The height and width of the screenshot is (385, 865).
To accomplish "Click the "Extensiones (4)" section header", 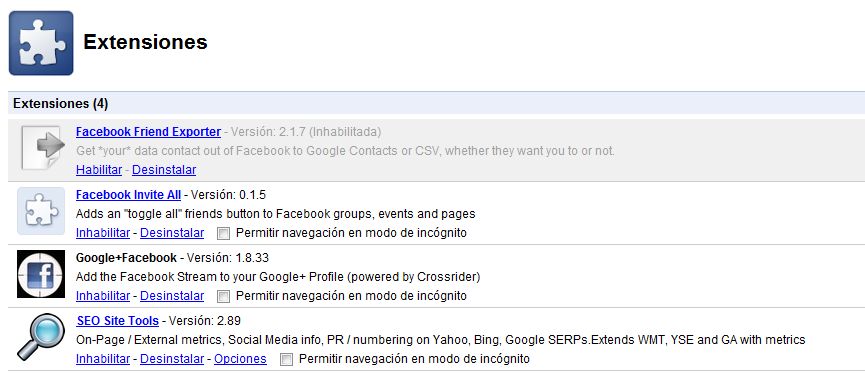I will [436, 103].
